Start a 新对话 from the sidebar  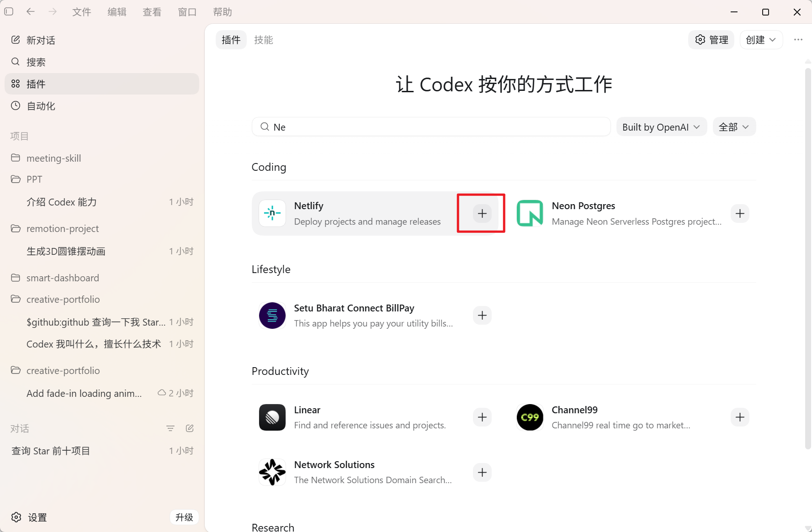(x=102, y=40)
